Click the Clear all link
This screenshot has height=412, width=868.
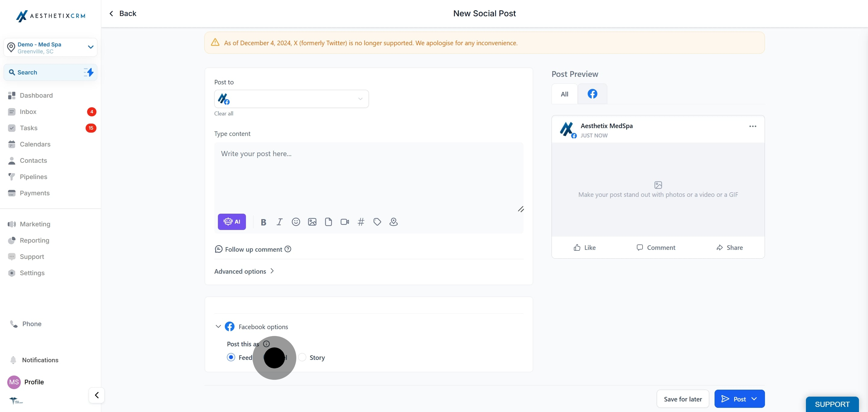pos(223,114)
